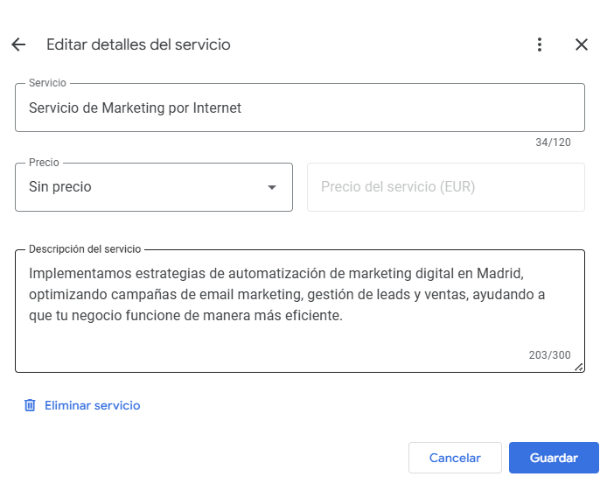The height and width of the screenshot is (500, 600).
Task: Open the 'Sin precio' price type selector
Action: point(154,187)
